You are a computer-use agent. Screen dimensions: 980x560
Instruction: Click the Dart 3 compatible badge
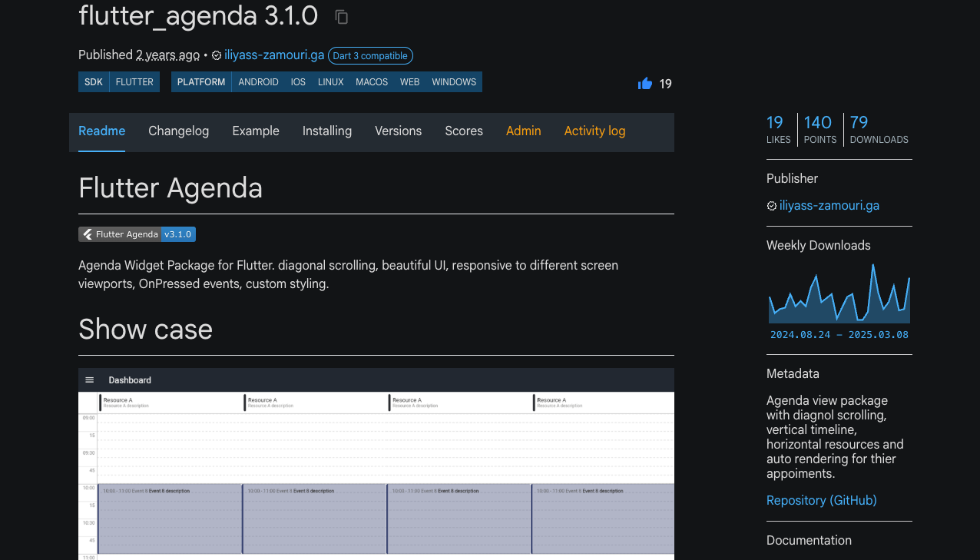370,56
